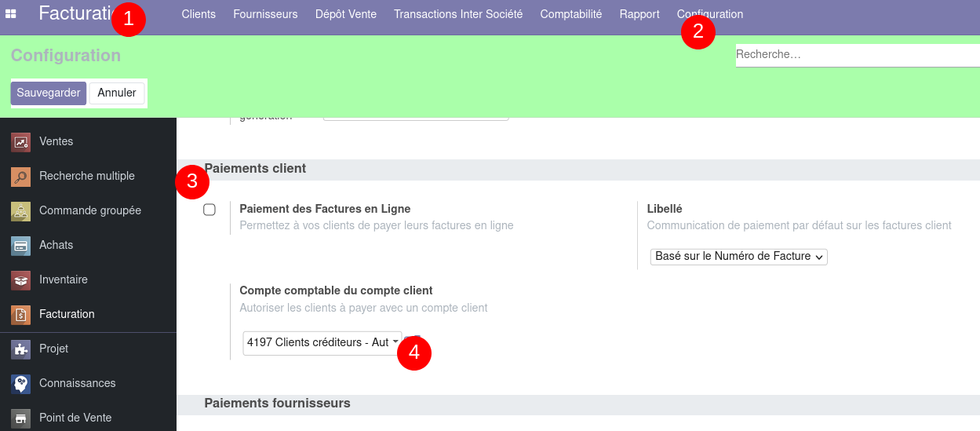
Task: Open the Libellé dropdown Basé sur Numéro de Facture
Action: pos(738,257)
